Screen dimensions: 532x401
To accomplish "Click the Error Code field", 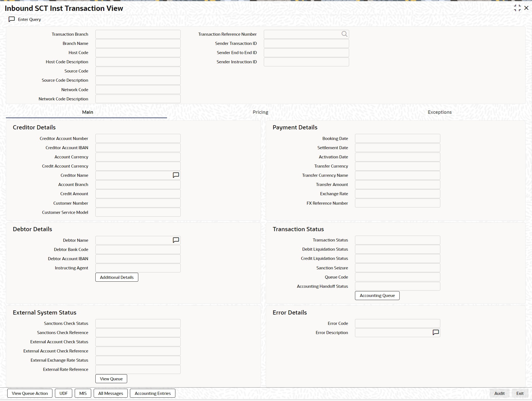I will [398, 323].
